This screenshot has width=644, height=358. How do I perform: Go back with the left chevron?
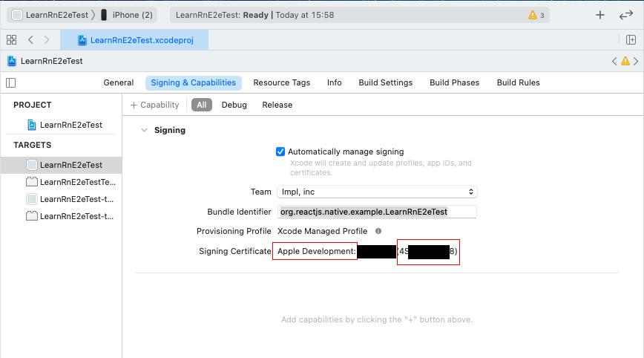pos(31,40)
